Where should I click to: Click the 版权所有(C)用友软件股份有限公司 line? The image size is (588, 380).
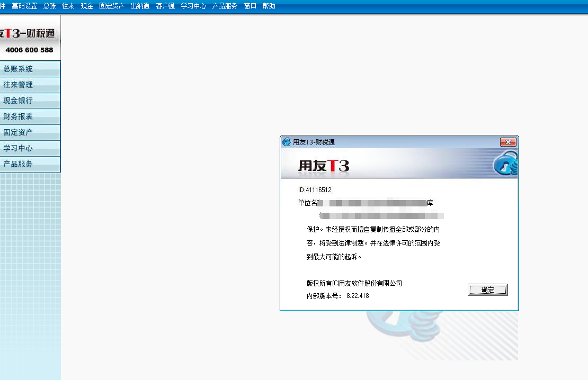tap(354, 283)
